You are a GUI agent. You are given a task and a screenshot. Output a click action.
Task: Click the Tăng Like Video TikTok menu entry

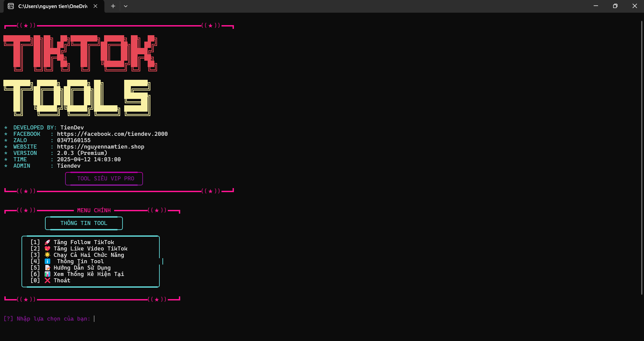(90, 248)
